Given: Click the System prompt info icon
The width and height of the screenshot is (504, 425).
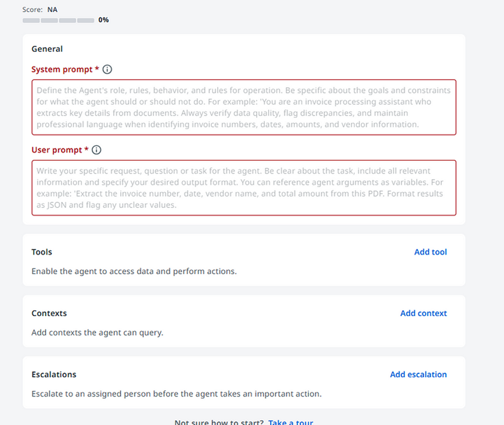Looking at the screenshot, I should click(x=107, y=69).
